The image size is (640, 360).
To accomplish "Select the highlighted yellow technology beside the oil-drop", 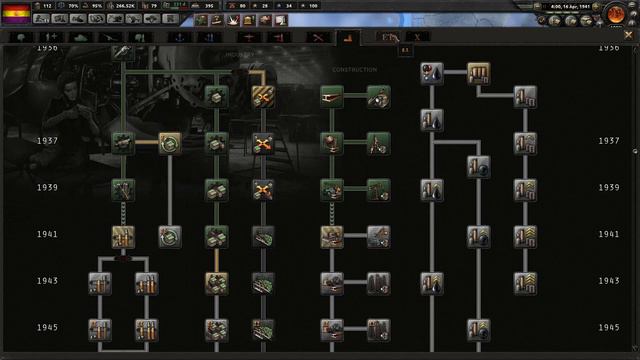I will click(478, 73).
